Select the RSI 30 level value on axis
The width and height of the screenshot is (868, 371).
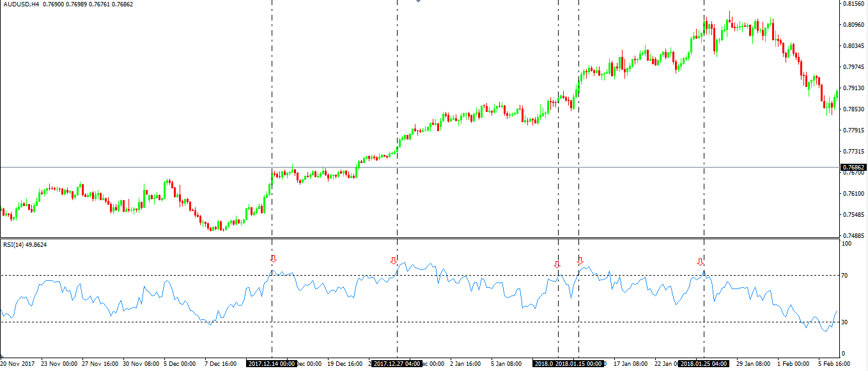[844, 322]
